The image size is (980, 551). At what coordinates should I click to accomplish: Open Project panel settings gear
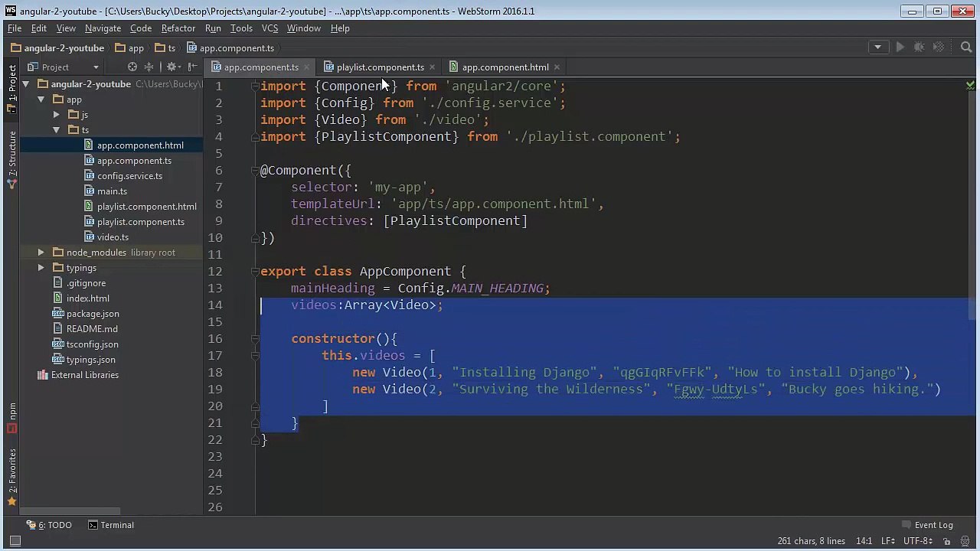[x=172, y=67]
